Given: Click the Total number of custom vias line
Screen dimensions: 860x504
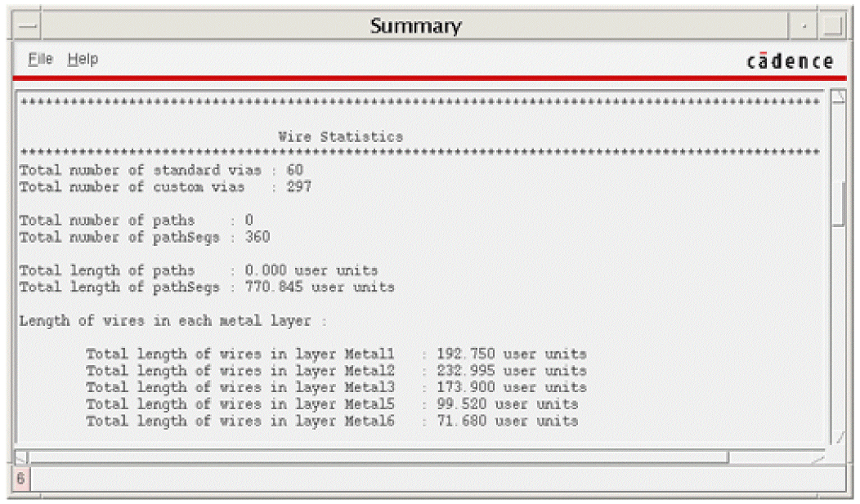Looking at the screenshot, I should (x=165, y=187).
